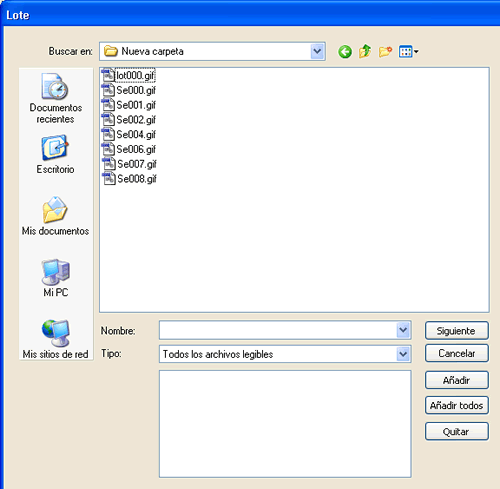
Task: Open Mi PC location
Action: pyautogui.click(x=56, y=278)
